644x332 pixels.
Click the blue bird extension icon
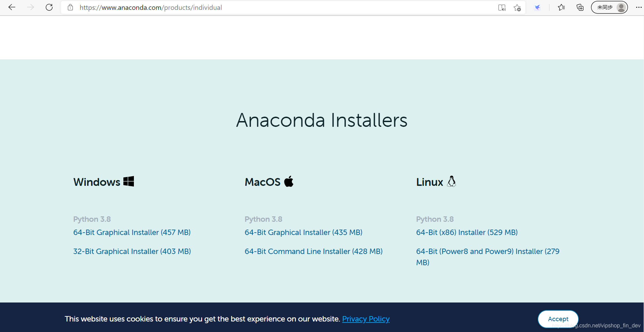pos(538,7)
